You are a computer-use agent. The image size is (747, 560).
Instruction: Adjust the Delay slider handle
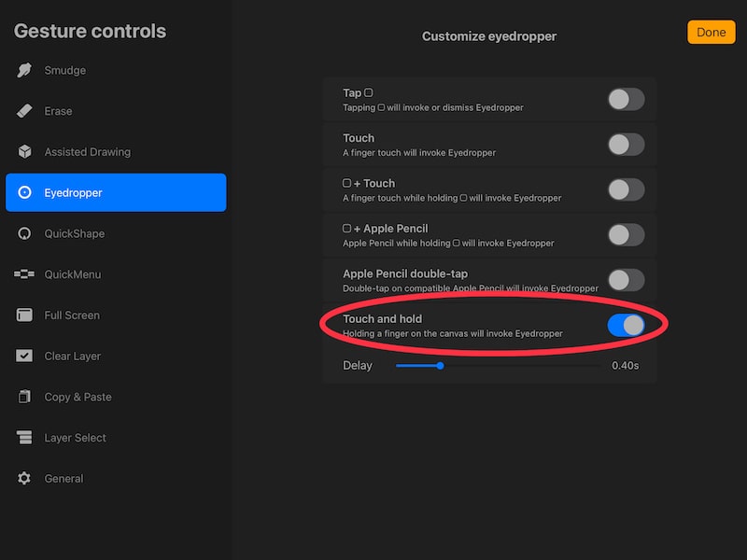[x=440, y=366]
